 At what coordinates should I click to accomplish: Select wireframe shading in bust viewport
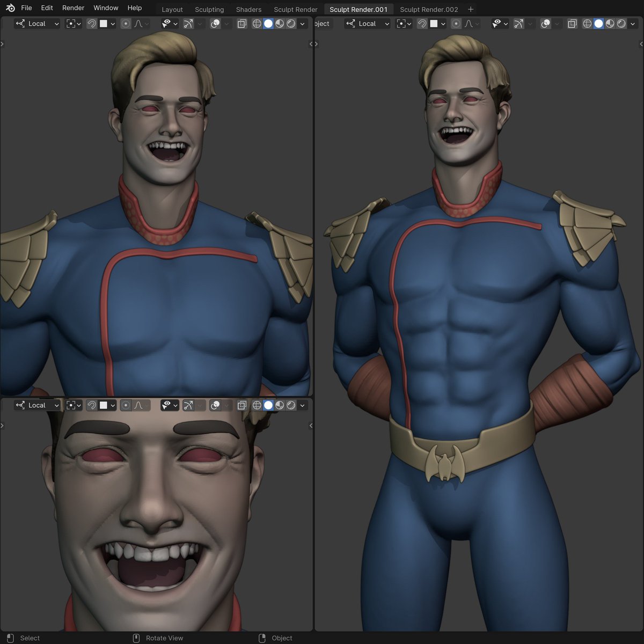pos(257,24)
